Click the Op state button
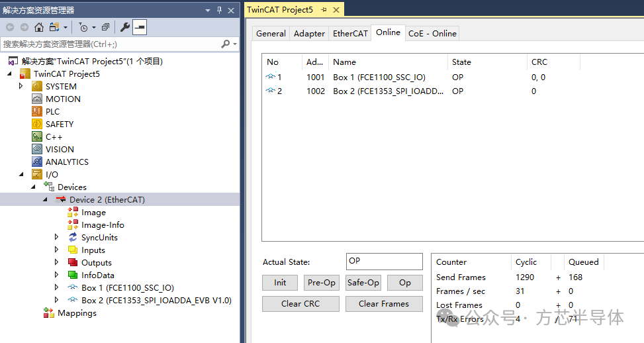644x343 pixels. coord(405,283)
